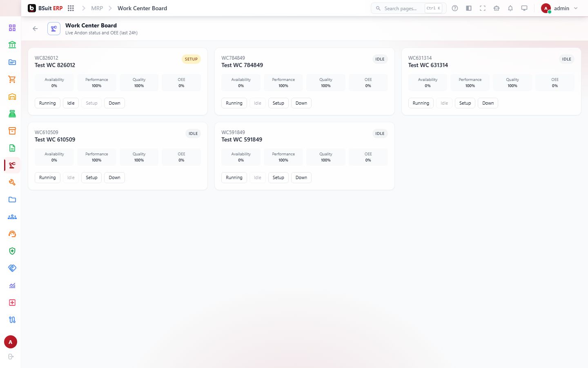The image size is (588, 368).
Task: Open the blue folder sidebar item
Action: tap(12, 200)
